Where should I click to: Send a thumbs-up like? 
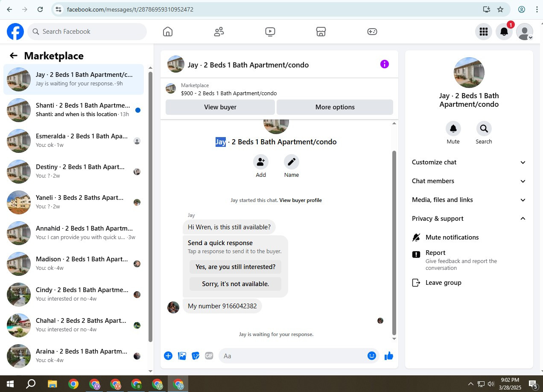(388, 356)
